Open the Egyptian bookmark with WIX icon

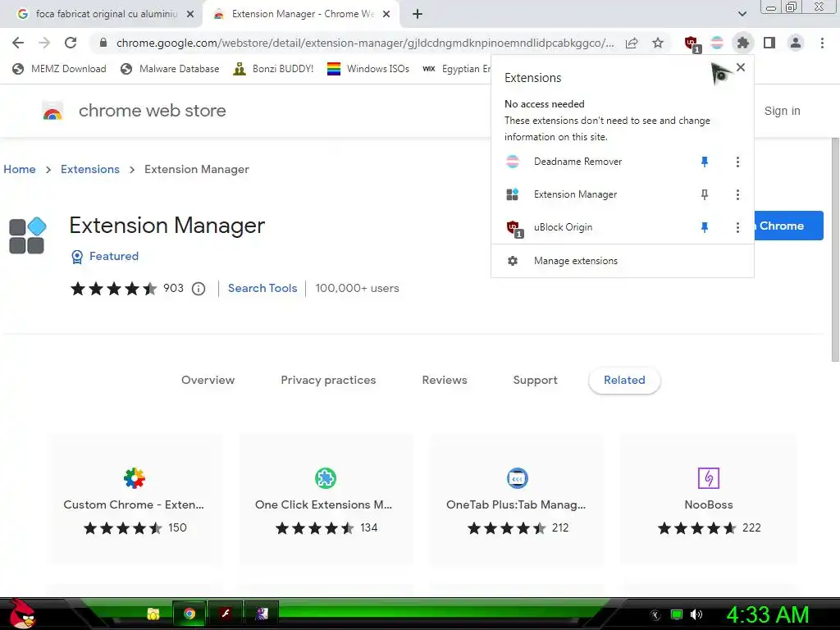point(456,69)
